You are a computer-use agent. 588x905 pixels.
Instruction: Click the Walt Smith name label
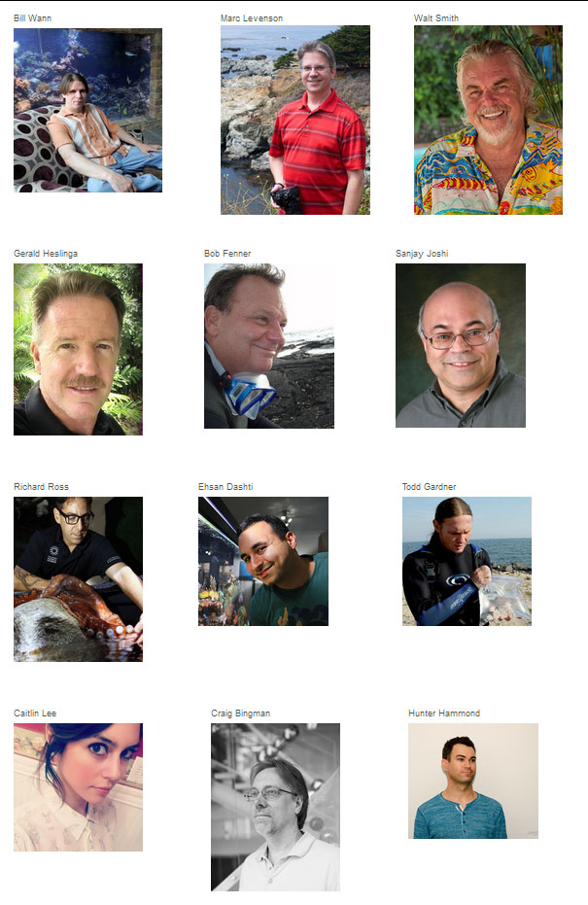tap(436, 18)
